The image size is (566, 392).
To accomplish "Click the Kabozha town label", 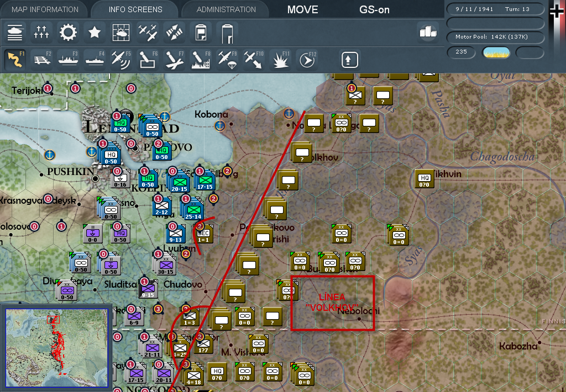I will pos(518,346).
